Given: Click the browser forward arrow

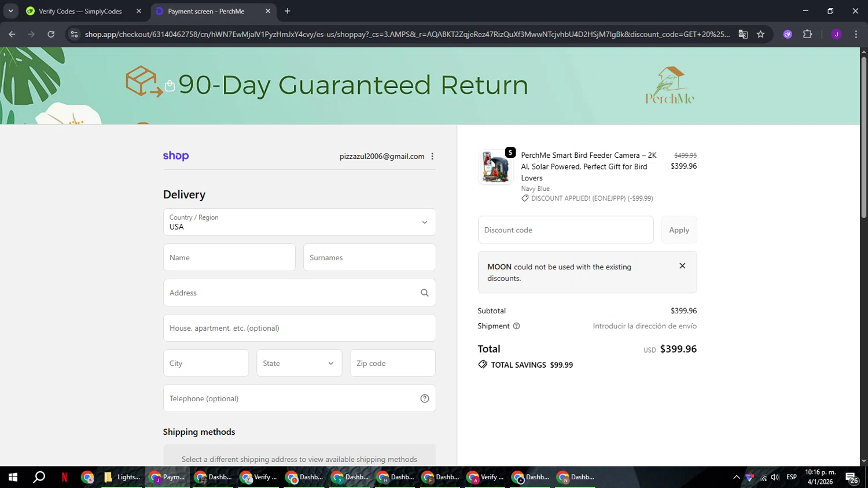Looking at the screenshot, I should click(x=31, y=34).
